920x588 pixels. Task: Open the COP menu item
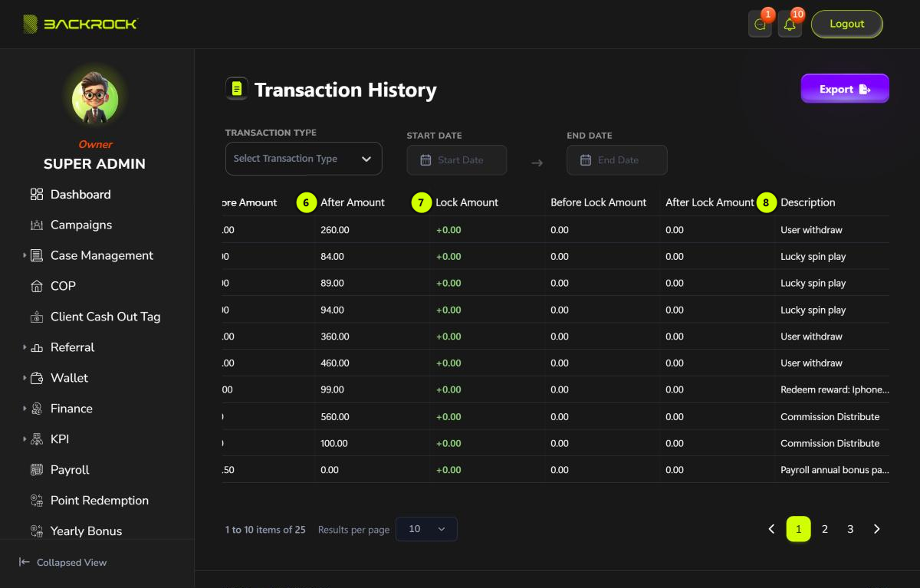63,286
